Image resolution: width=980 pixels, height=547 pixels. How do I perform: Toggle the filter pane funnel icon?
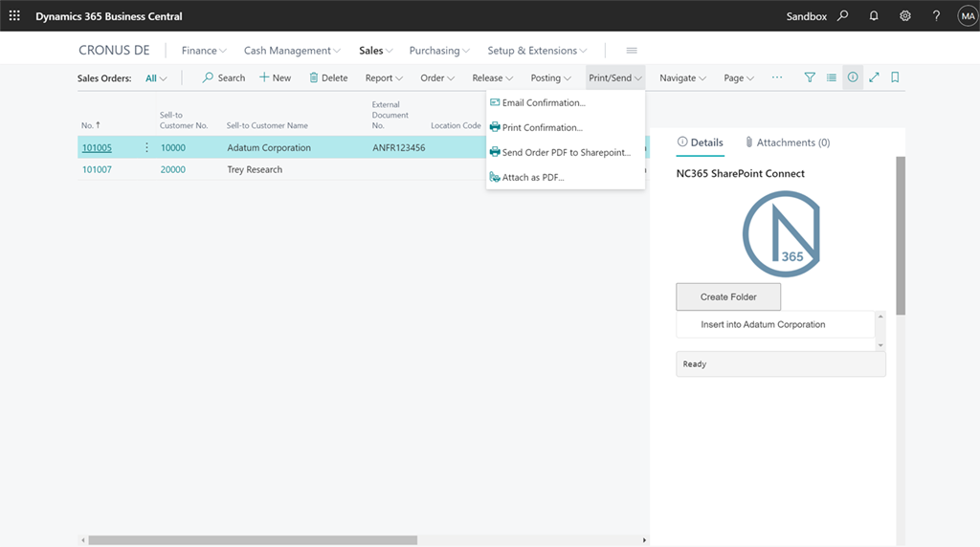[x=810, y=77]
